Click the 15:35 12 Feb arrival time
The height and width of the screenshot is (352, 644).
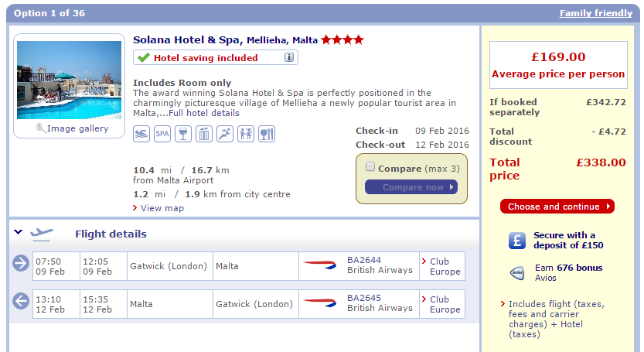[97, 304]
